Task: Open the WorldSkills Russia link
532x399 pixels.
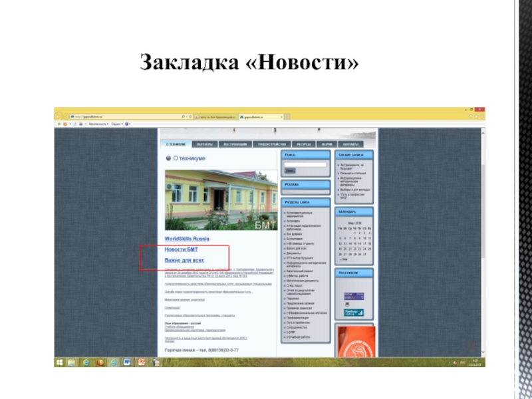Action: (187, 239)
